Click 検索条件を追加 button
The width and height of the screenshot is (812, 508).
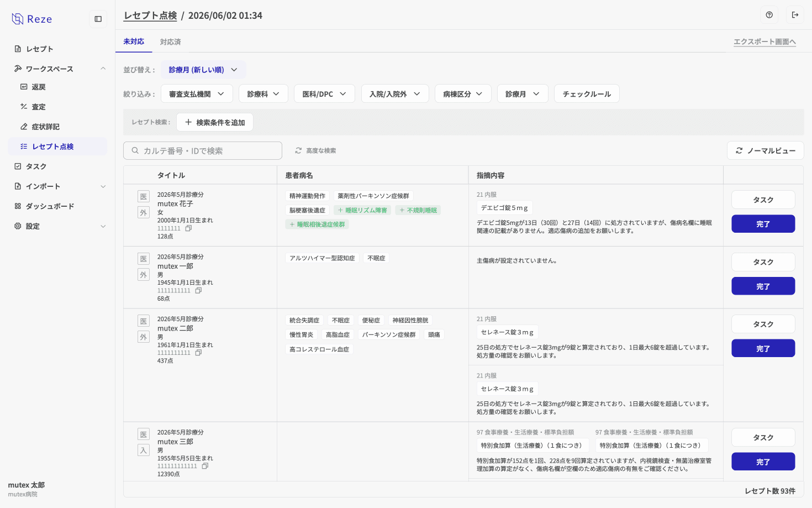point(215,122)
